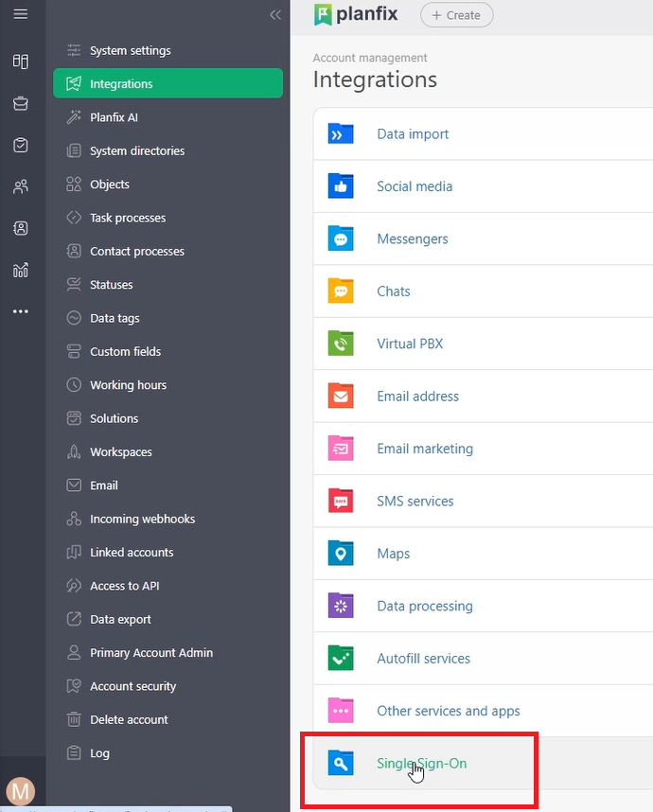This screenshot has width=653, height=812.
Task: Open the hamburger menu icon
Action: coord(20,14)
